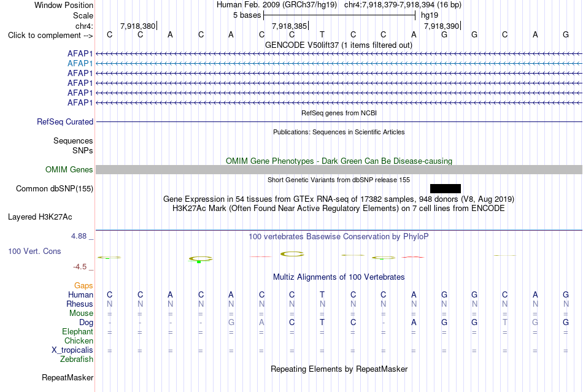Image resolution: width=583 pixels, height=392 pixels.
Task: Select the light blue AFAP1 transcript label
Action: click(80, 64)
